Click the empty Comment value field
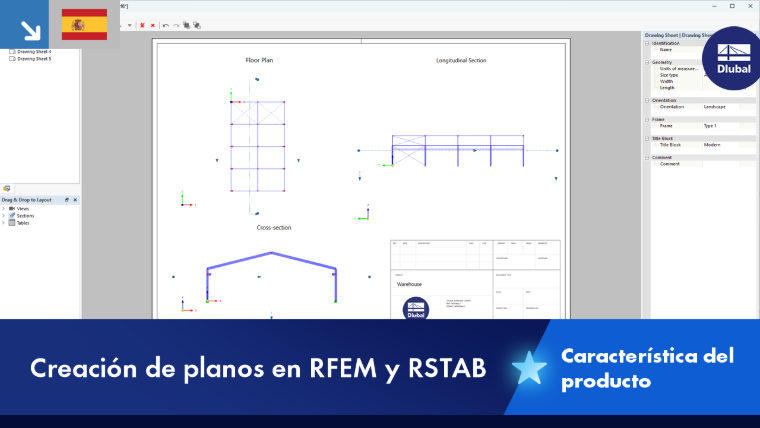This screenshot has height=428, width=760. coord(721,164)
